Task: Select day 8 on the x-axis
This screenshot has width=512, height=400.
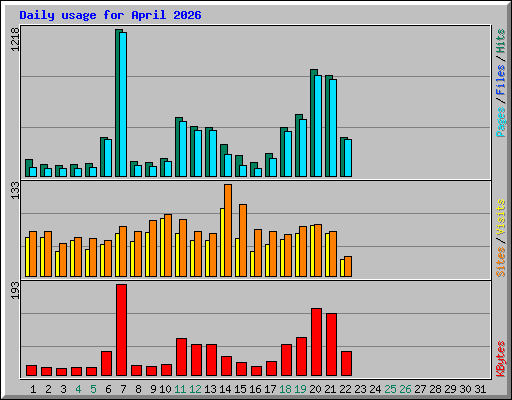Action: [x=138, y=389]
